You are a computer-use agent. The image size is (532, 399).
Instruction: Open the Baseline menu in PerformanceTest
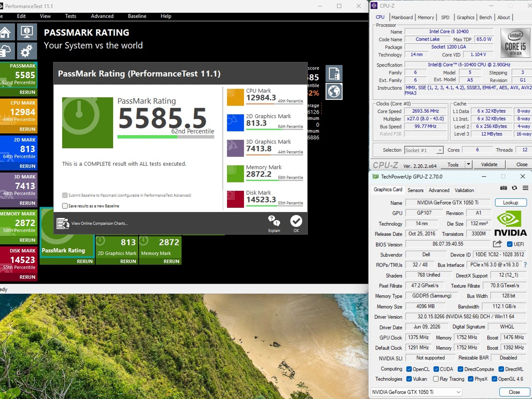pos(137,16)
